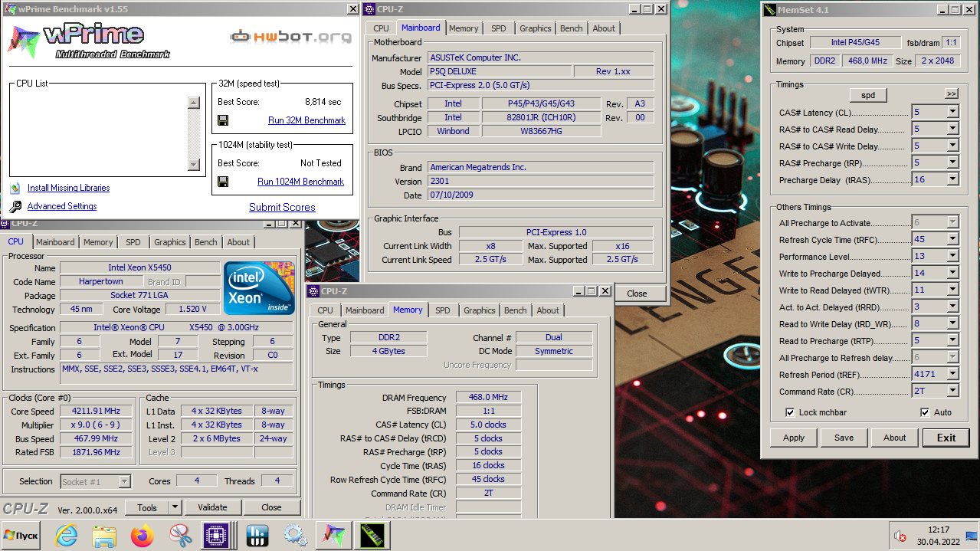
Task: Open SPD tab in Memory CPU-Z window
Action: (x=443, y=310)
